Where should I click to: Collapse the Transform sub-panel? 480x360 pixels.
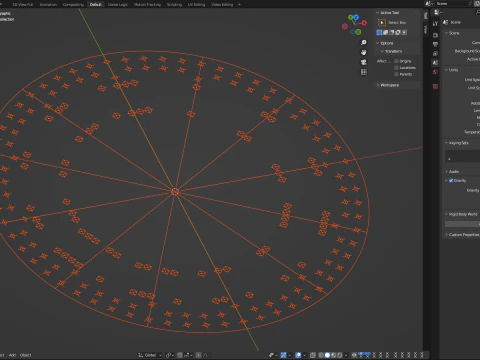coord(382,51)
